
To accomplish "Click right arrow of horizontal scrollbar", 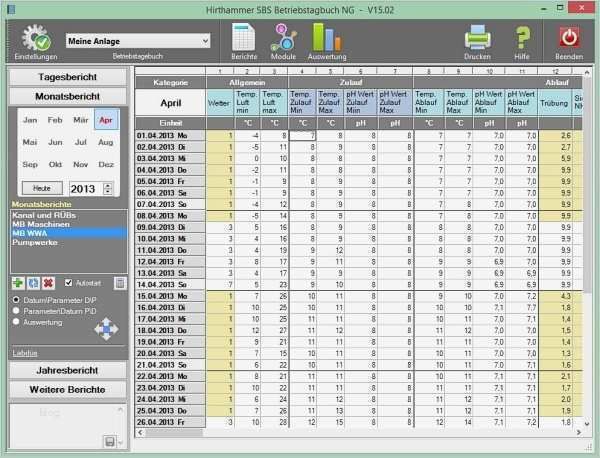I will [579, 432].
